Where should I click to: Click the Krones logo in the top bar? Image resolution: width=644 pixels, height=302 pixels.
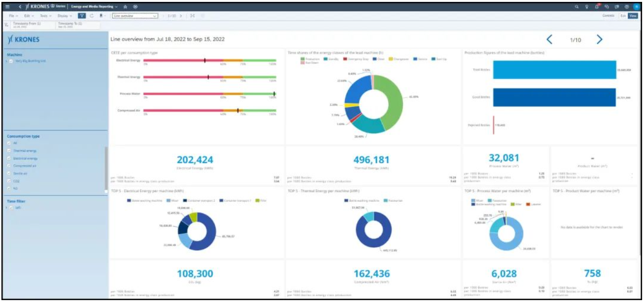[x=37, y=7]
